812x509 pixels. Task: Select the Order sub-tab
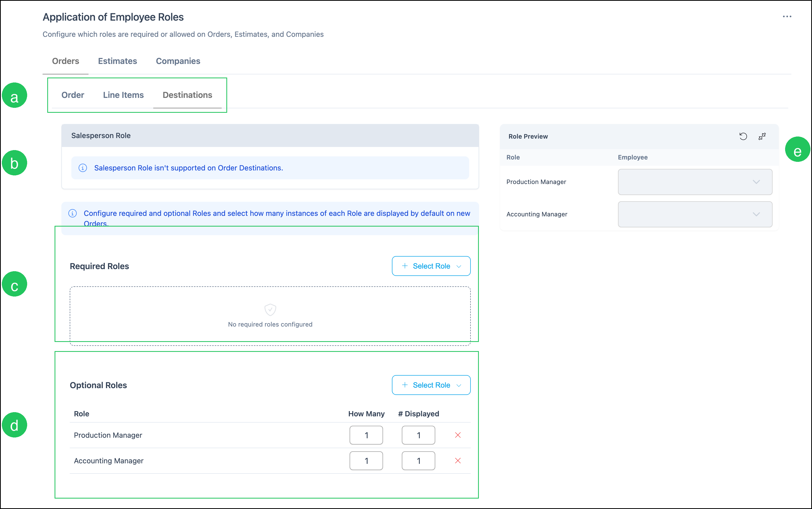point(73,95)
